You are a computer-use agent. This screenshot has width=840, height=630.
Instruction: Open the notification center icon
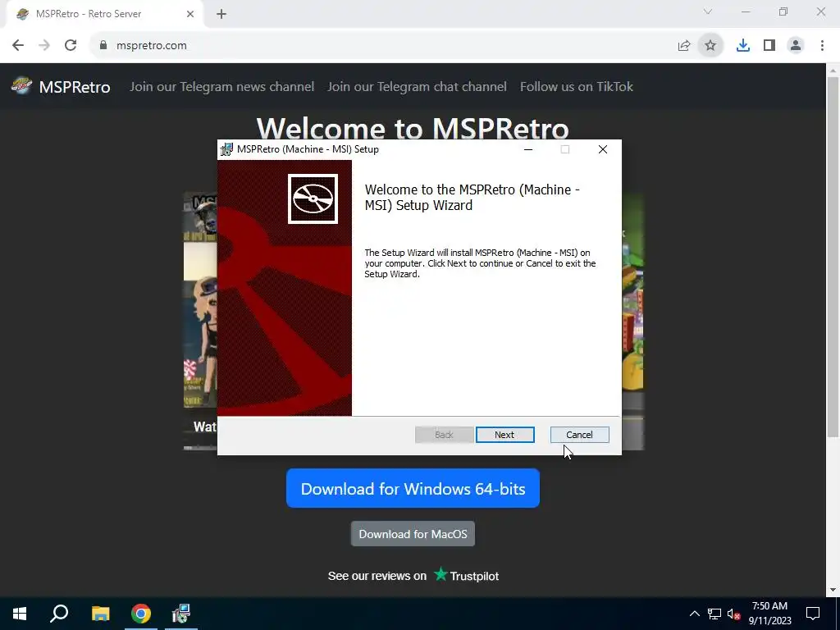coord(813,614)
